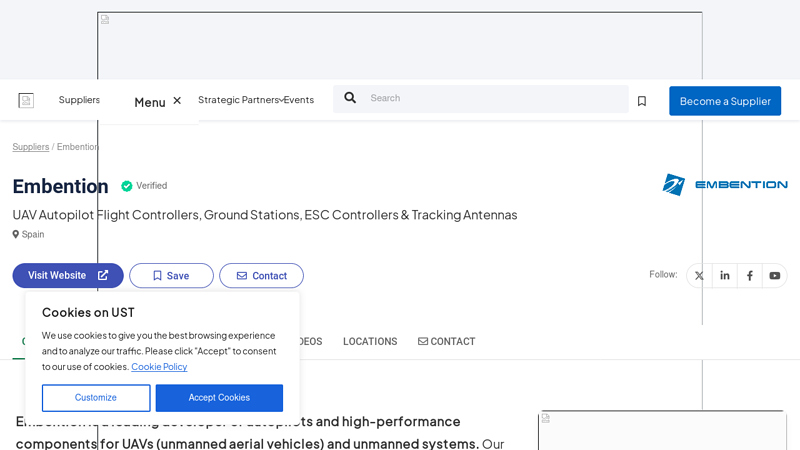Screen dimensions: 800x450
Task: Close the Menu with X icon
Action: [177, 101]
